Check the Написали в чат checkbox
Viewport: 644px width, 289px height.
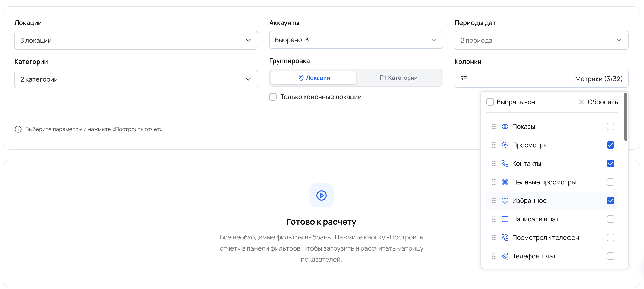pos(610,219)
